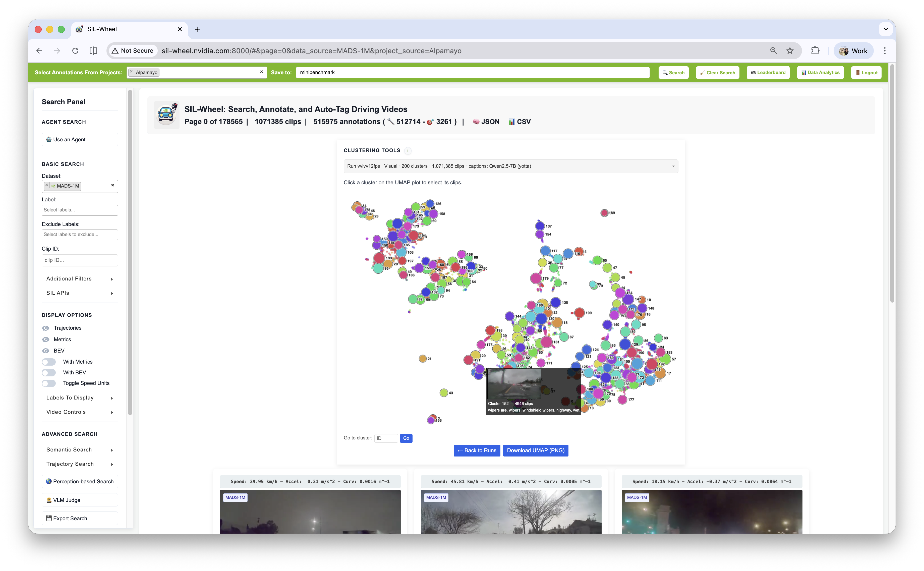Toggle Trajectories visibility eye
Screen dimensions: 924x571
tap(46, 328)
